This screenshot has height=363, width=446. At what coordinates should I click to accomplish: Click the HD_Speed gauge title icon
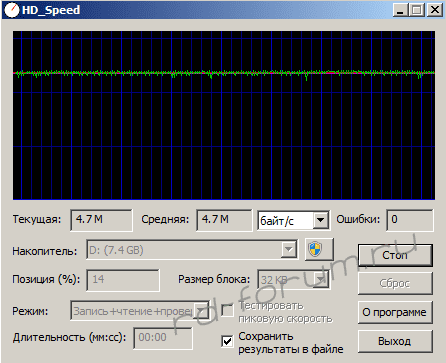11,10
